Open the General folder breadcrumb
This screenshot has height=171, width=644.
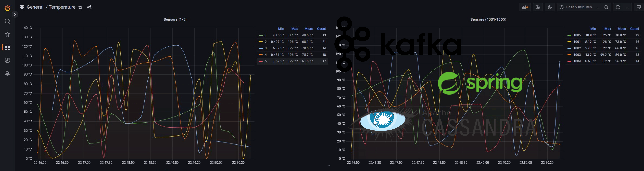coord(35,7)
